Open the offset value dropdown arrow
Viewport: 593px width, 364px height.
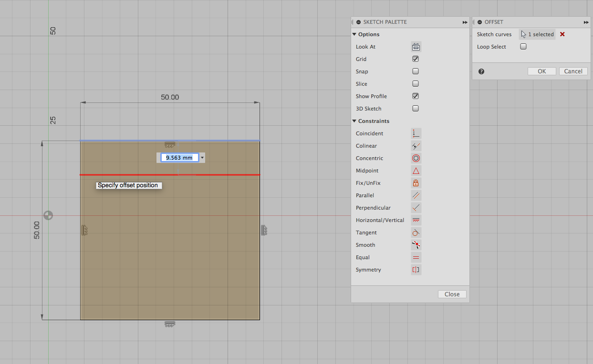pyautogui.click(x=202, y=158)
